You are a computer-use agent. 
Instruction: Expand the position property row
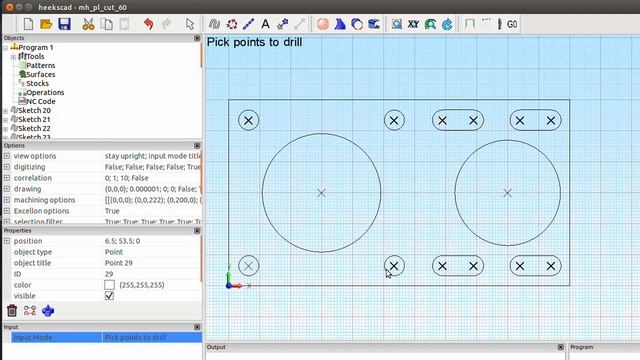[x=7, y=241]
